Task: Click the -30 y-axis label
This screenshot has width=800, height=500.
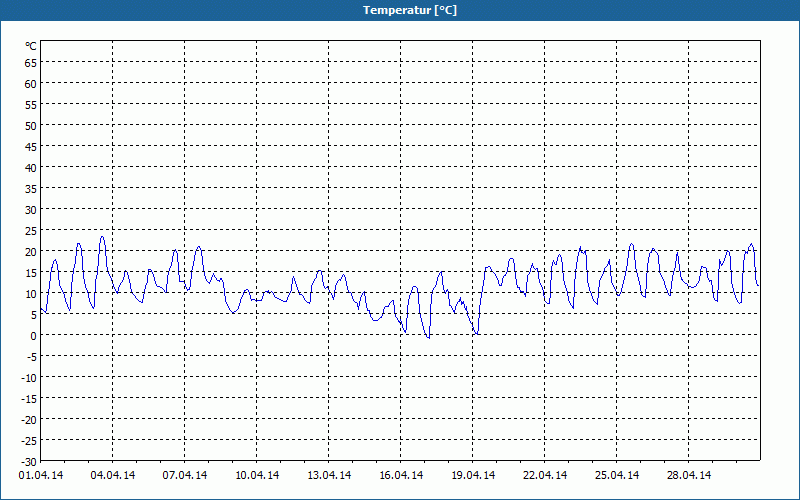Action: (x=29, y=462)
